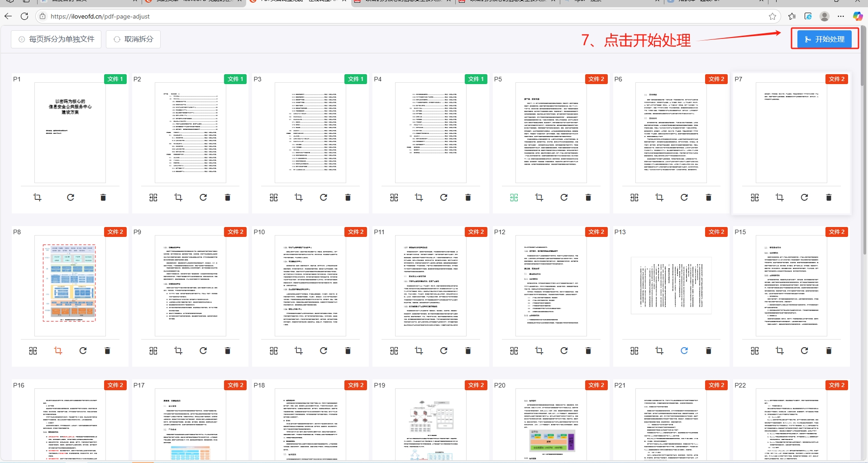Delete page P15
Screen dimensions: 868x463
click(829, 350)
